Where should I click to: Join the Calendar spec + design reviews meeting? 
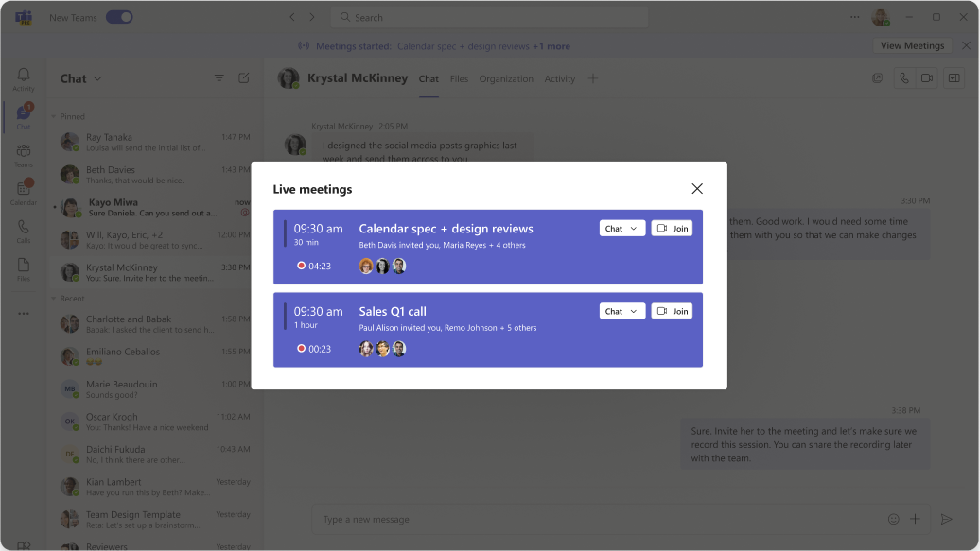[672, 229]
